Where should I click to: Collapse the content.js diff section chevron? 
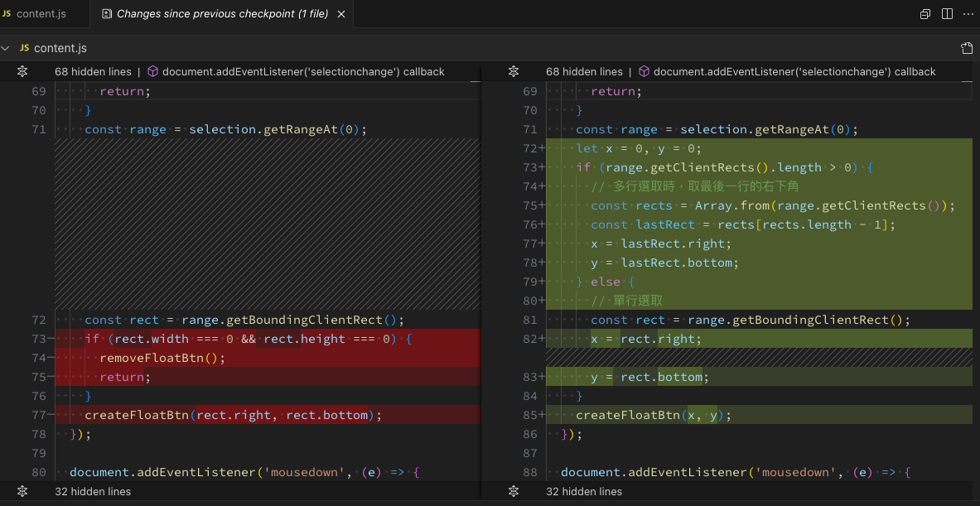7,48
